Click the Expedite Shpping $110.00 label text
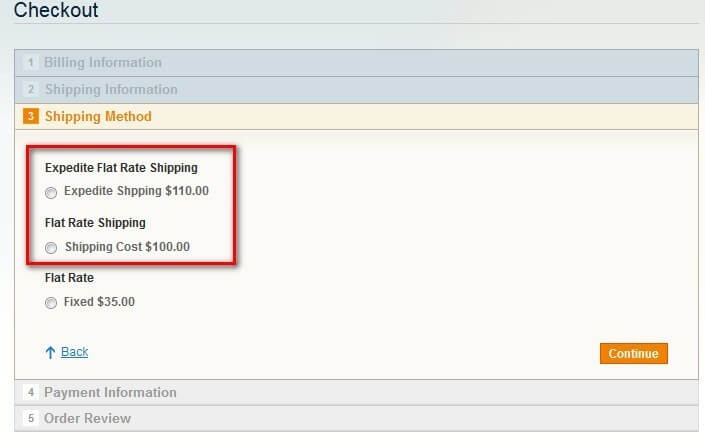Image resolution: width=705 pixels, height=439 pixels. (x=136, y=191)
